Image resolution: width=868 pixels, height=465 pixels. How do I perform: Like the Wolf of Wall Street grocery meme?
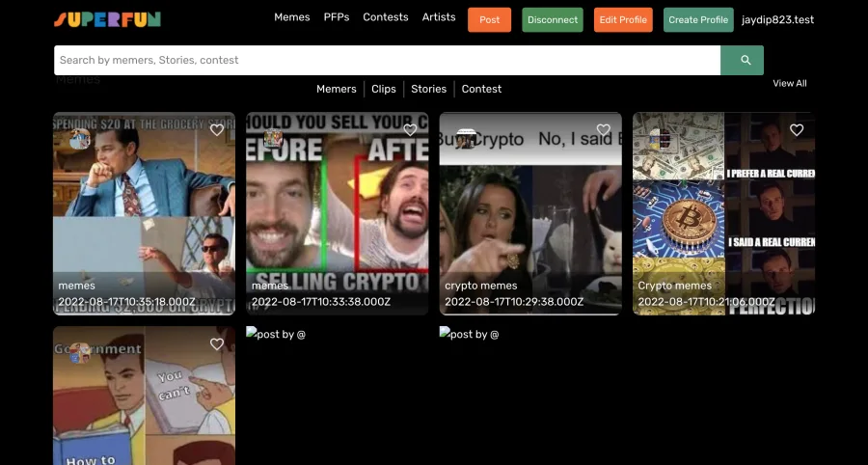coord(217,129)
